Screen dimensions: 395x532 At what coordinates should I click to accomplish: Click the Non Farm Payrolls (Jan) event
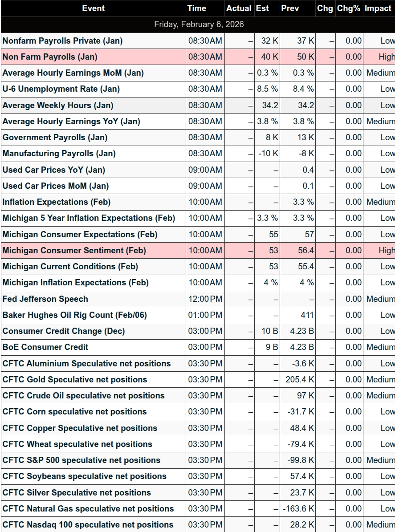(x=50, y=57)
